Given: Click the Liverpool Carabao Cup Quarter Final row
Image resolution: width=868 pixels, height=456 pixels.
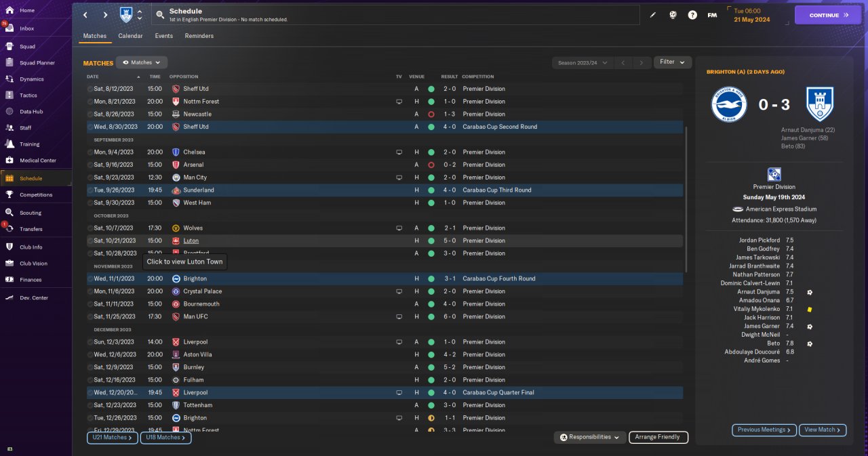Looking at the screenshot, I should click(x=384, y=392).
